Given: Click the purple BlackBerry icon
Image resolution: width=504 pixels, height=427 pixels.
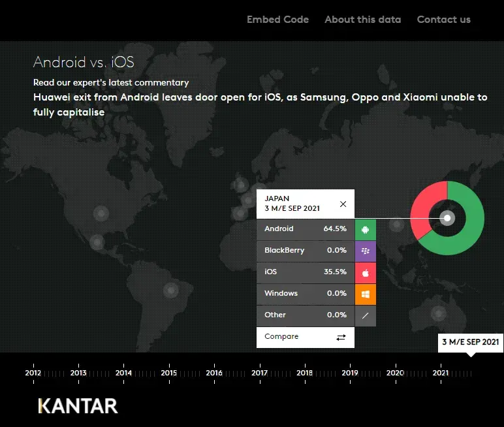Looking at the screenshot, I should point(366,251).
